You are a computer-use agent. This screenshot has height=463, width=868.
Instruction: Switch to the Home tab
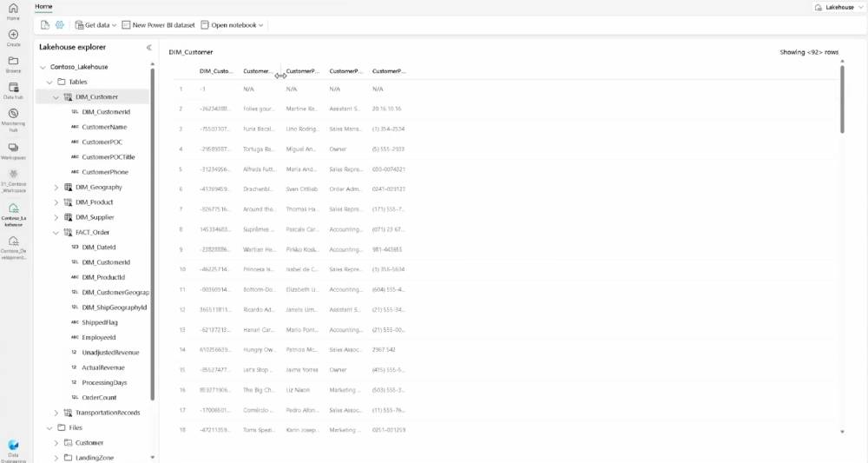pyautogui.click(x=43, y=7)
